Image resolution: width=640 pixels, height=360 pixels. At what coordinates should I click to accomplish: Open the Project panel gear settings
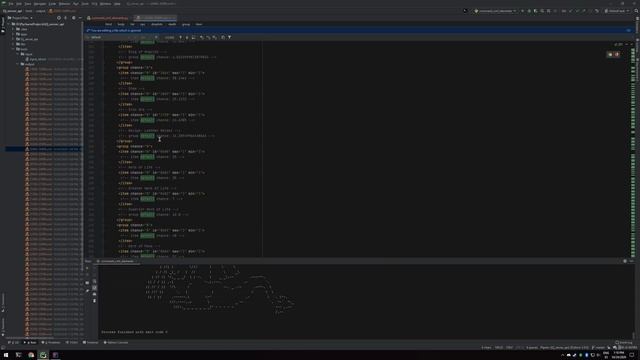(73, 18)
